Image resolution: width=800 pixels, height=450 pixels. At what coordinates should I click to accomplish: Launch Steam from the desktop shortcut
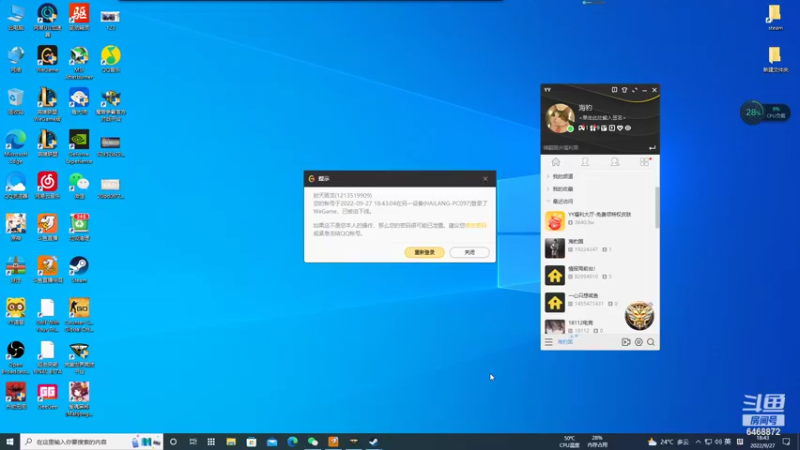point(79,269)
